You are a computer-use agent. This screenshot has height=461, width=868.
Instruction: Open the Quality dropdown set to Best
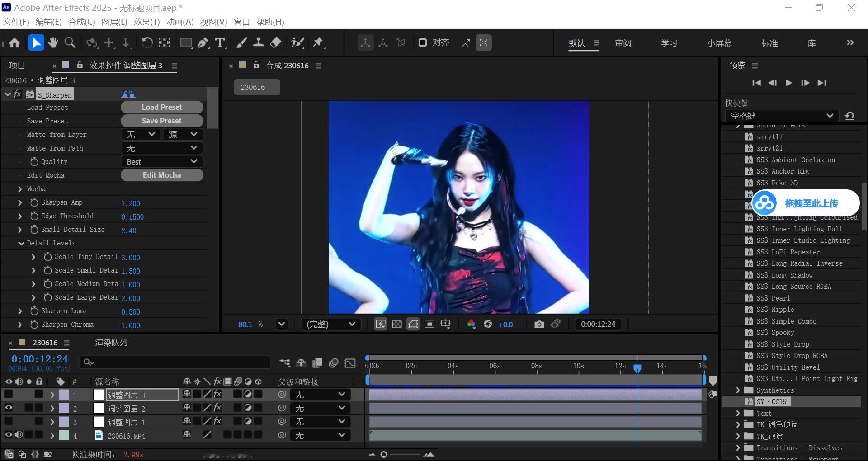[162, 161]
